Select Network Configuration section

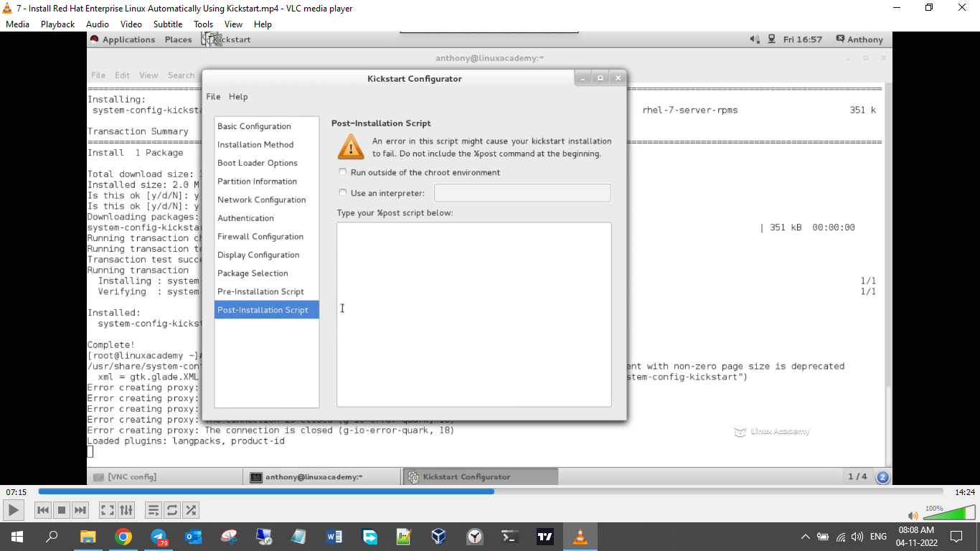pos(266,199)
